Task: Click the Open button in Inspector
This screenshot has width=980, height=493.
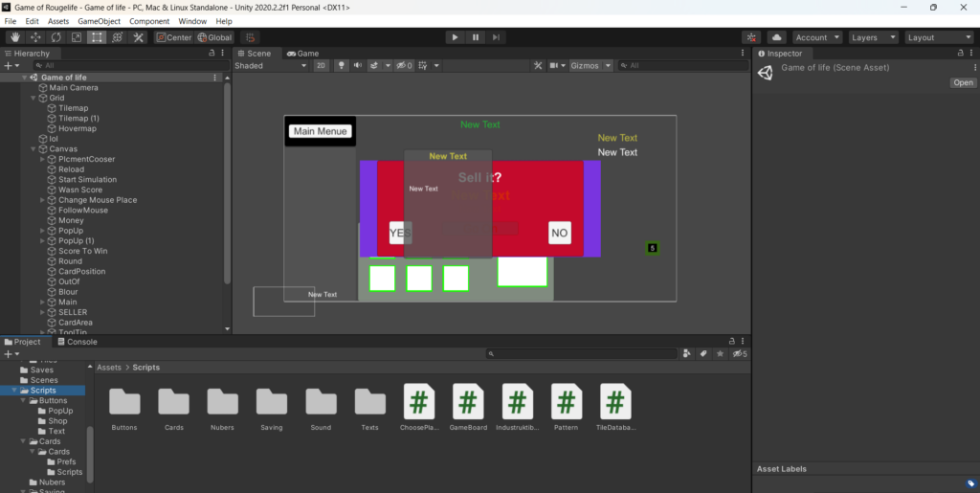Action: tap(962, 83)
